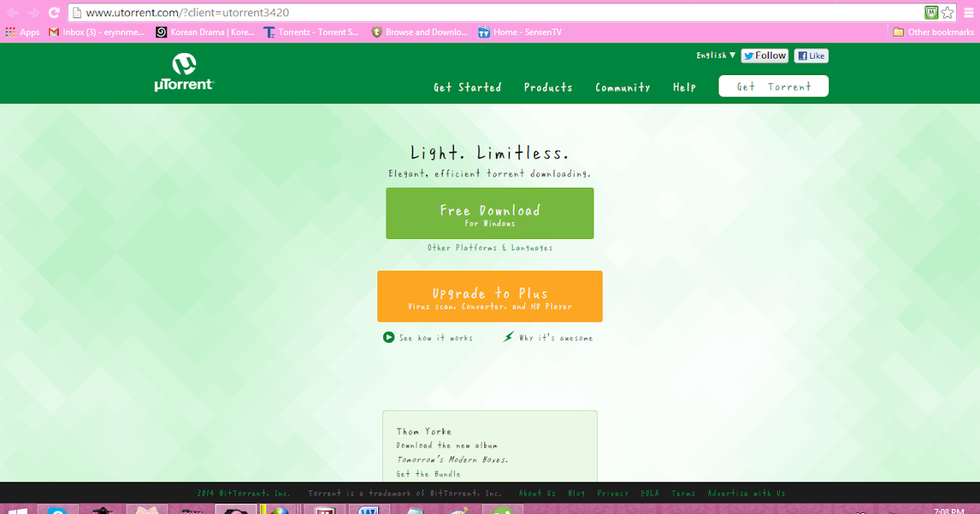The width and height of the screenshot is (980, 514).
Task: Click the Twitter Follow button
Action: point(764,55)
